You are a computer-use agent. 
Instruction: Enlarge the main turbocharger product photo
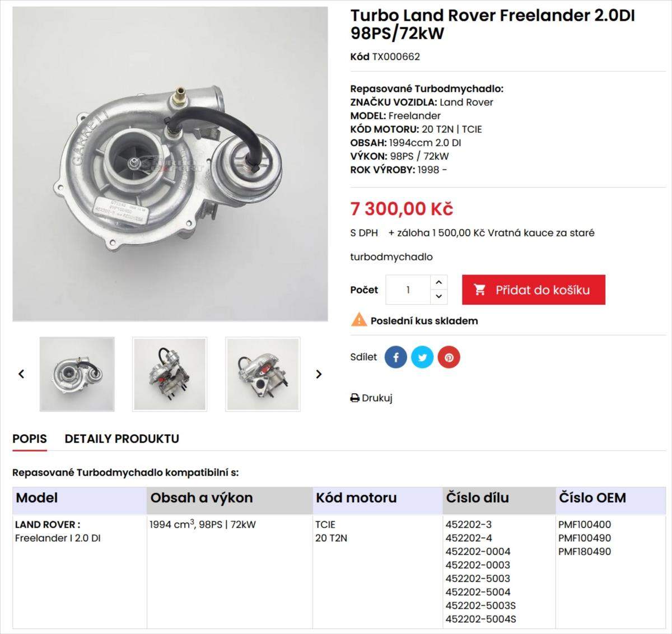click(x=170, y=164)
